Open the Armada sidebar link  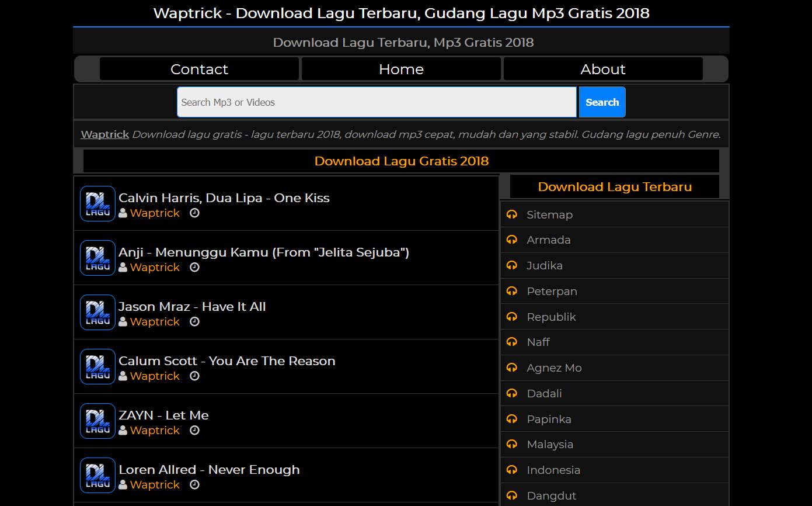(549, 240)
